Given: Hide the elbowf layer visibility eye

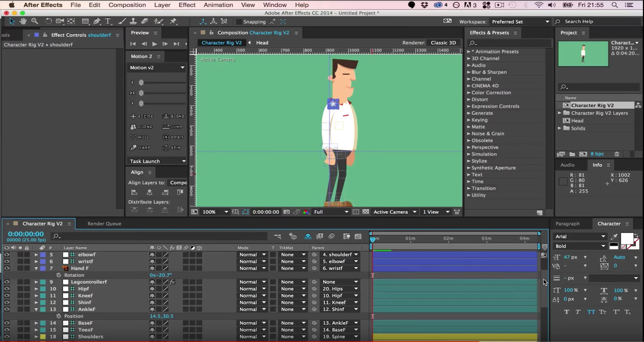Looking at the screenshot, I should pyautogui.click(x=7, y=254).
